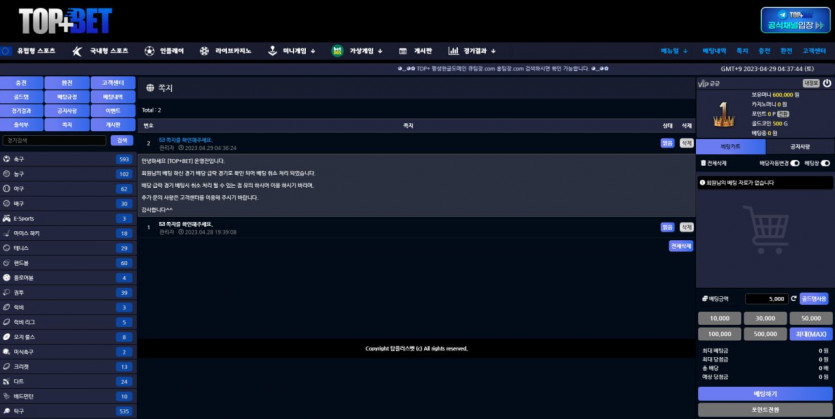Image resolution: width=835 pixels, height=419 pixels.
Task: Open the 메뉴얼 dropdown
Action: pyautogui.click(x=673, y=50)
